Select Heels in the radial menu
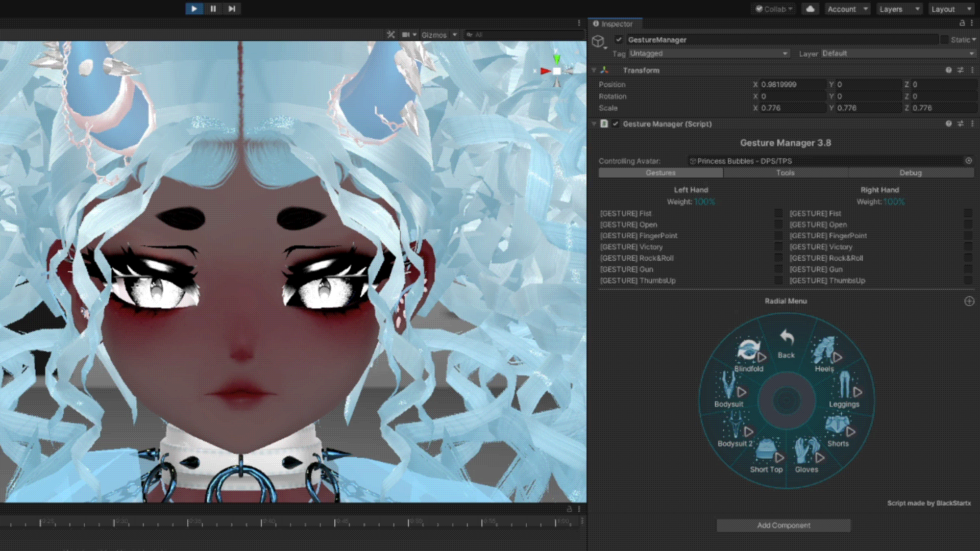The height and width of the screenshot is (551, 980). click(825, 355)
